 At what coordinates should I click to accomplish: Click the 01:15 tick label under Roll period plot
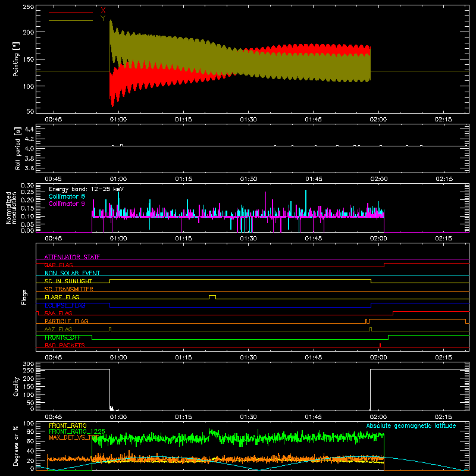(183, 179)
